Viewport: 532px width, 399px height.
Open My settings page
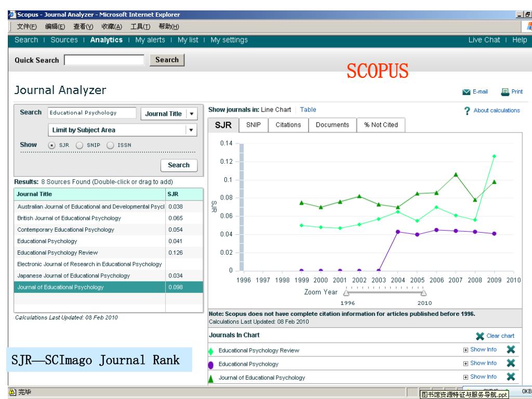coord(229,40)
